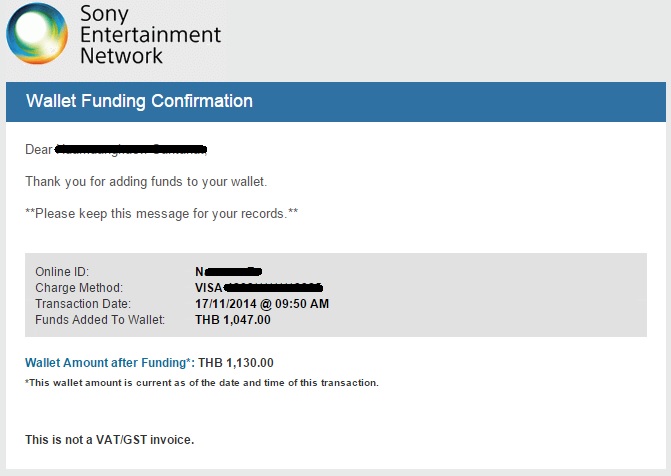The width and height of the screenshot is (671, 476).
Task: Click the 17/11/2014 @ 09:50 AM timestamp
Action: [x=262, y=304]
